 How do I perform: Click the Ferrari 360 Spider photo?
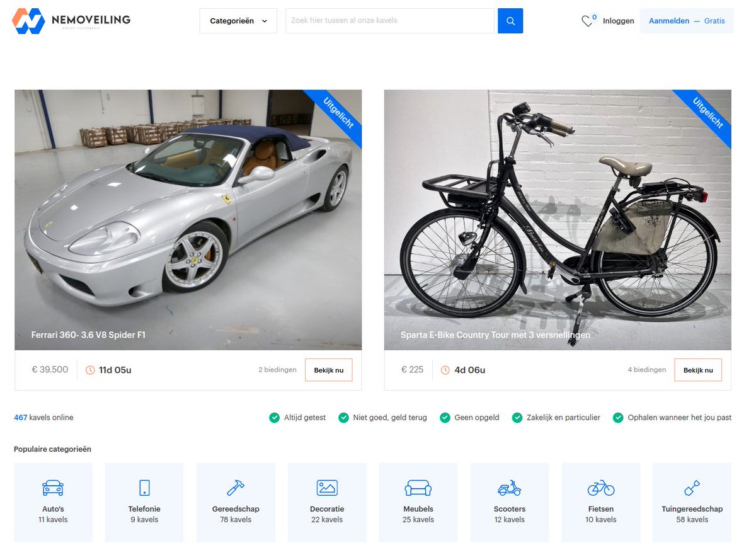188,219
